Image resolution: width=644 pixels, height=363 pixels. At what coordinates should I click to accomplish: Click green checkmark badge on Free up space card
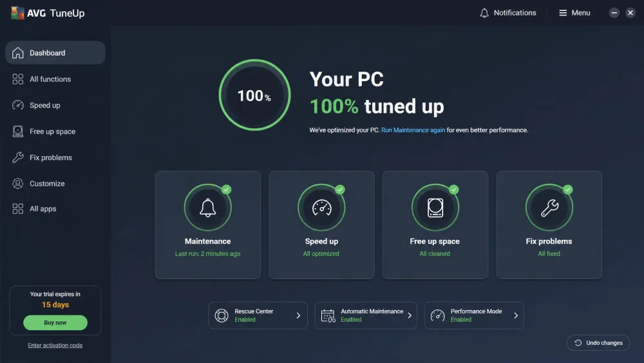pos(453,190)
